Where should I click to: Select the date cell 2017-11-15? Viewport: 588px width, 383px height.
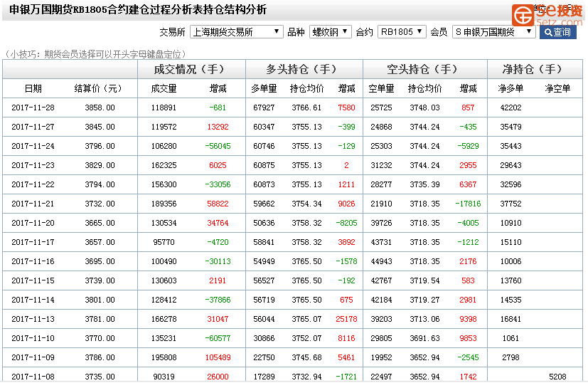33,280
